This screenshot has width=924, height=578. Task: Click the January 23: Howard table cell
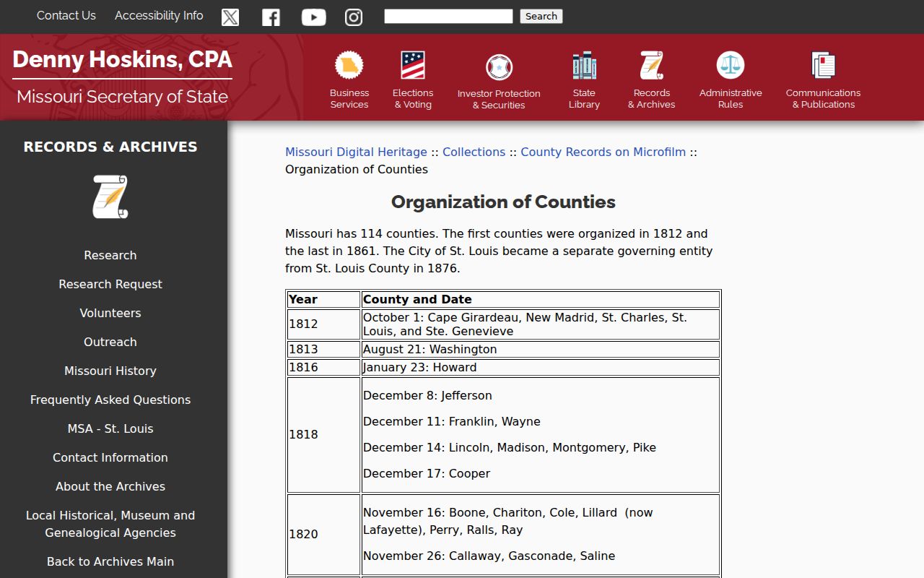[540, 367]
